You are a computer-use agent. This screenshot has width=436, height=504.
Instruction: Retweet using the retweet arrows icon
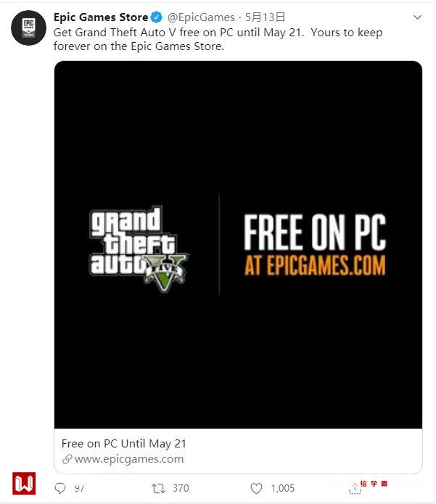pyautogui.click(x=158, y=488)
